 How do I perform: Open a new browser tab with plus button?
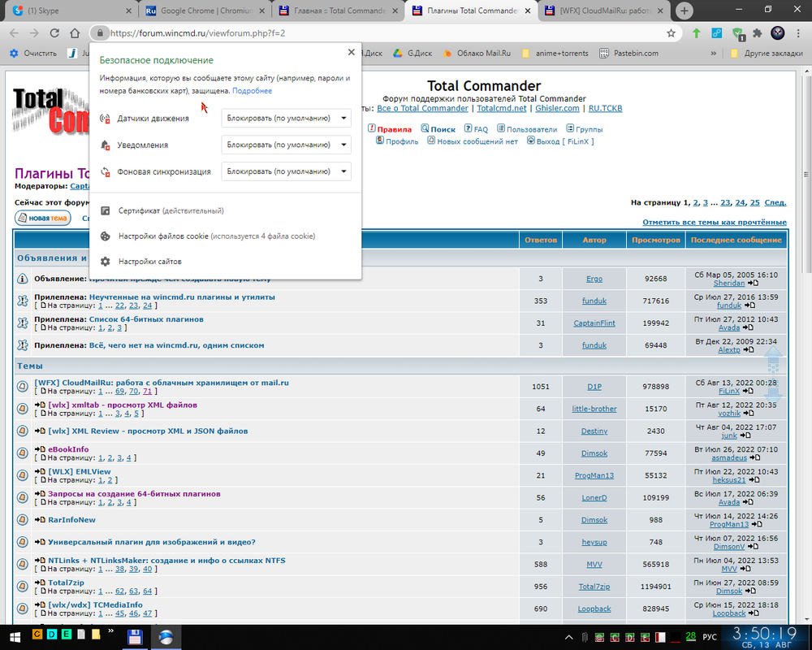(684, 11)
